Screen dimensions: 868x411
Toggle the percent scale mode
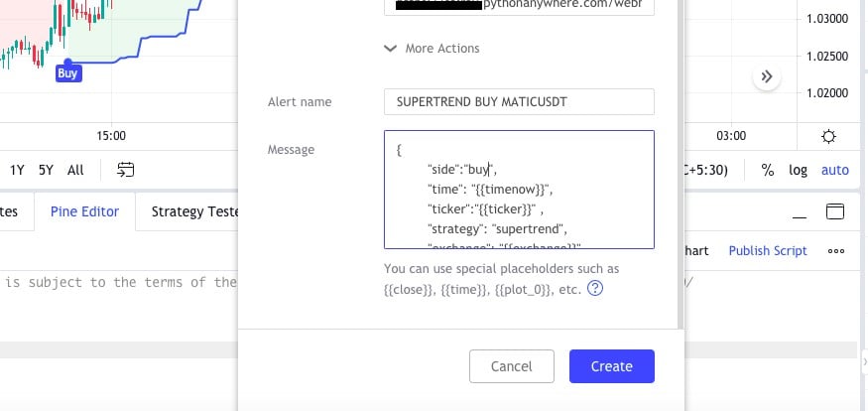coord(767,170)
